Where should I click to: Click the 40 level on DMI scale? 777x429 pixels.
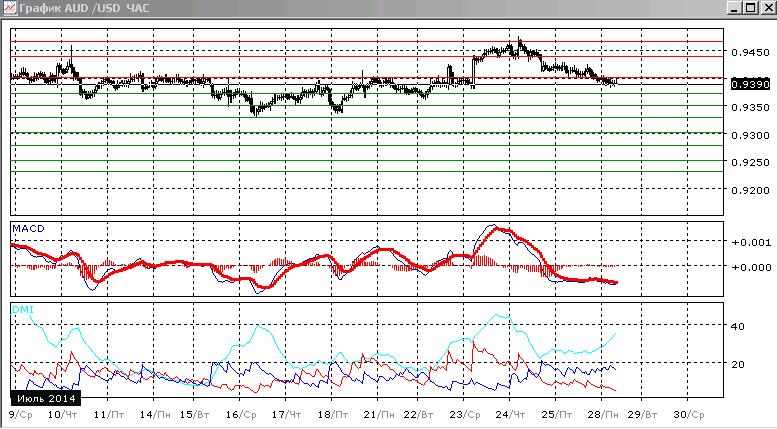pos(738,326)
